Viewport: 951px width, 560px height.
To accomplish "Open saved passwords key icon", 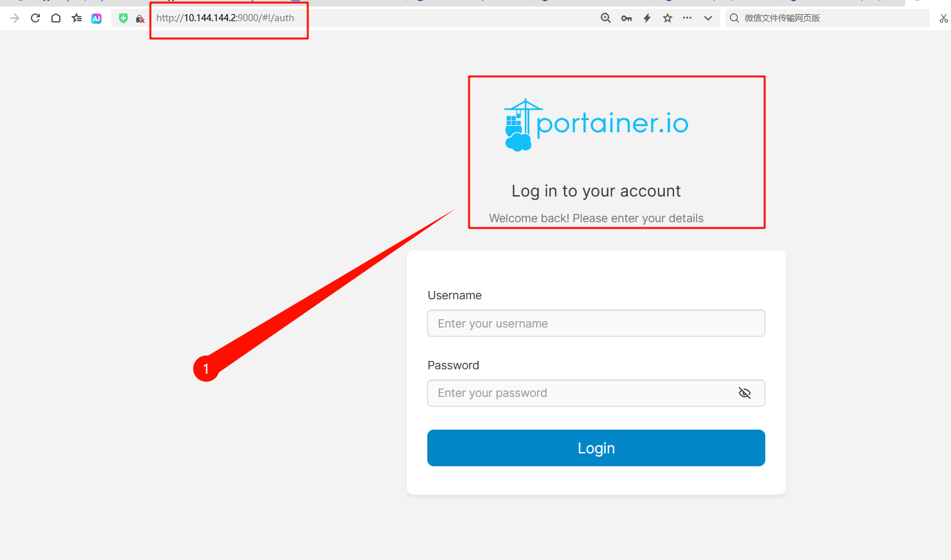I will [x=627, y=18].
